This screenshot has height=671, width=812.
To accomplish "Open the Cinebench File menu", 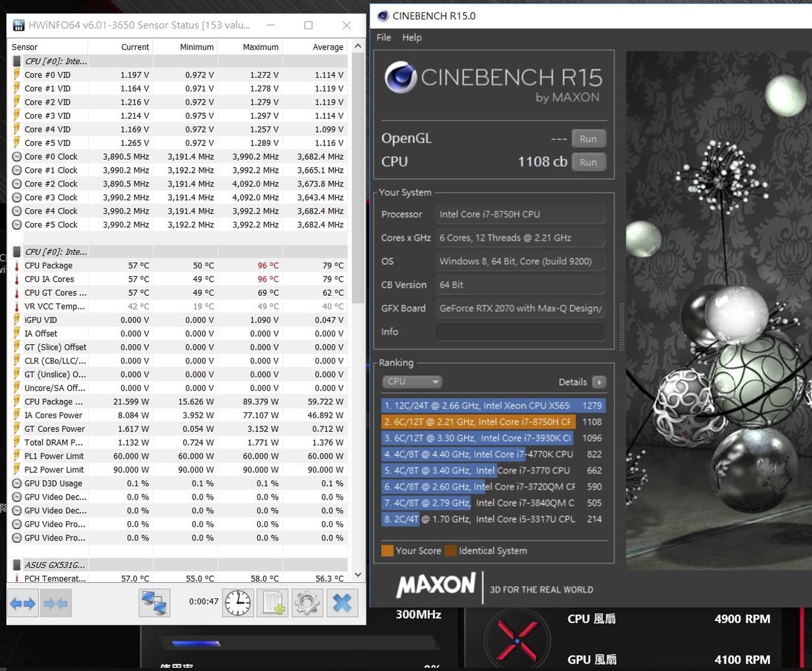I will 384,37.
